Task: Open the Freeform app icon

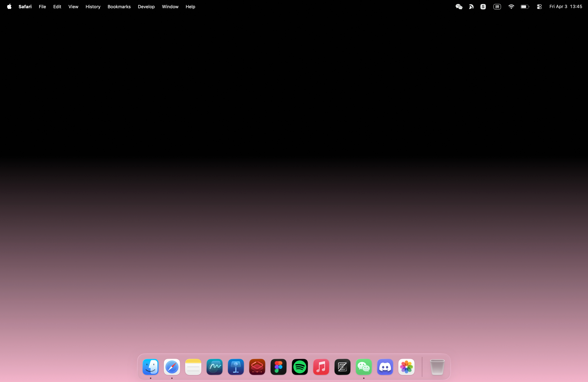Action: [214, 367]
